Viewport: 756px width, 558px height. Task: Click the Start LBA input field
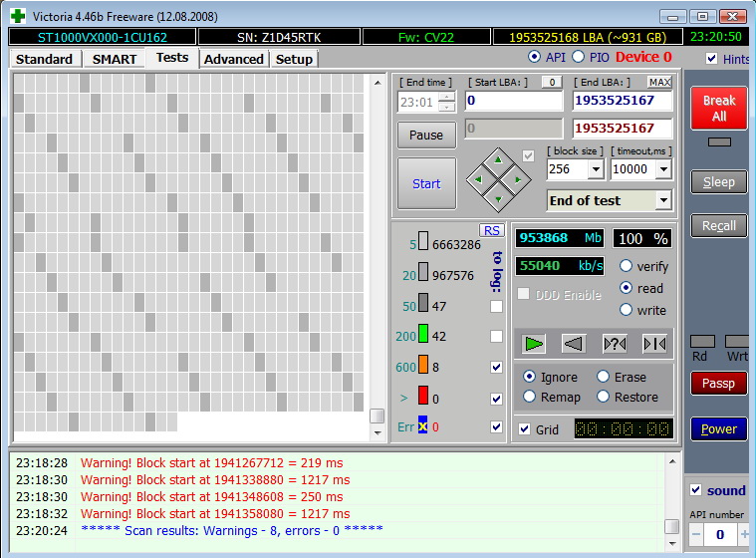point(514,101)
